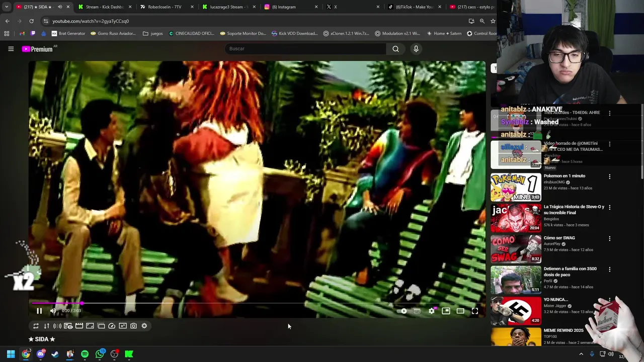Open options for Pokemon en 1 minuto
The image size is (644, 362).
[609, 177]
